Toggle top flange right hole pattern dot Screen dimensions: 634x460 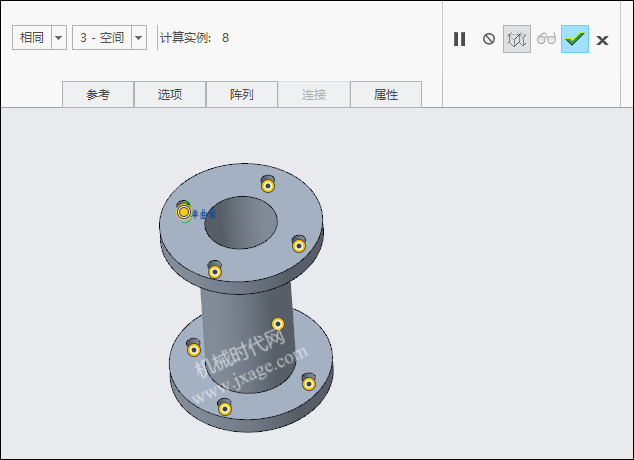[299, 245]
